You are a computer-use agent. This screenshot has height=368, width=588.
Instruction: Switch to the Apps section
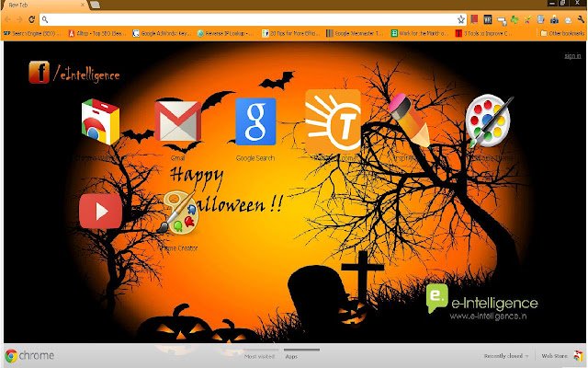pyautogui.click(x=291, y=356)
